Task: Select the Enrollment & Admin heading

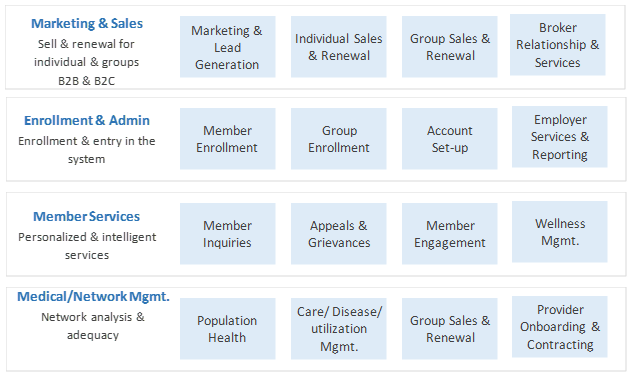Action: 87,120
